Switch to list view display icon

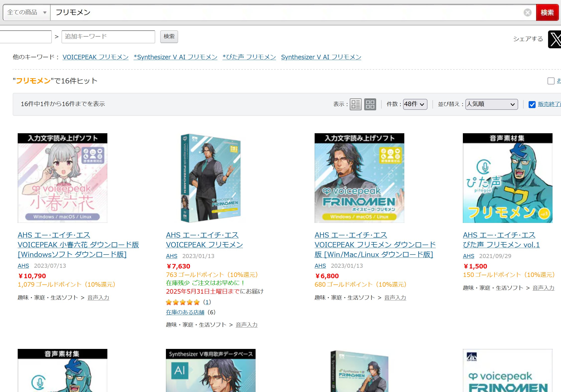click(x=355, y=104)
